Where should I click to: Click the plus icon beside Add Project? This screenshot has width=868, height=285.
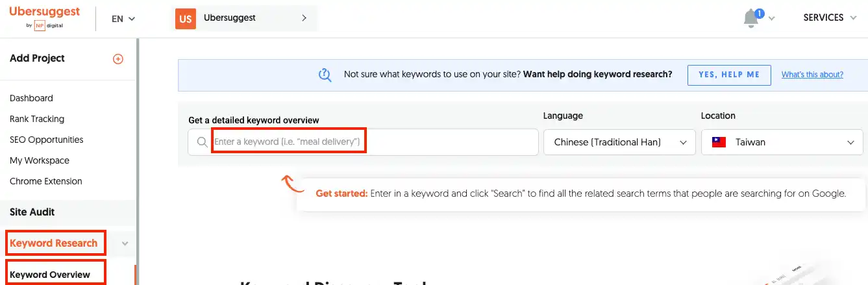pos(118,58)
